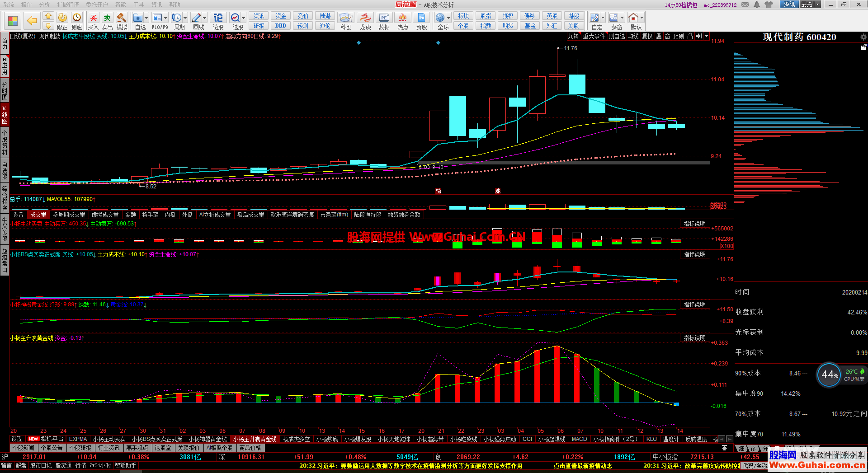
Task: Switch to the 小杨神器黄金线 indicator tab
Action: coord(208,439)
